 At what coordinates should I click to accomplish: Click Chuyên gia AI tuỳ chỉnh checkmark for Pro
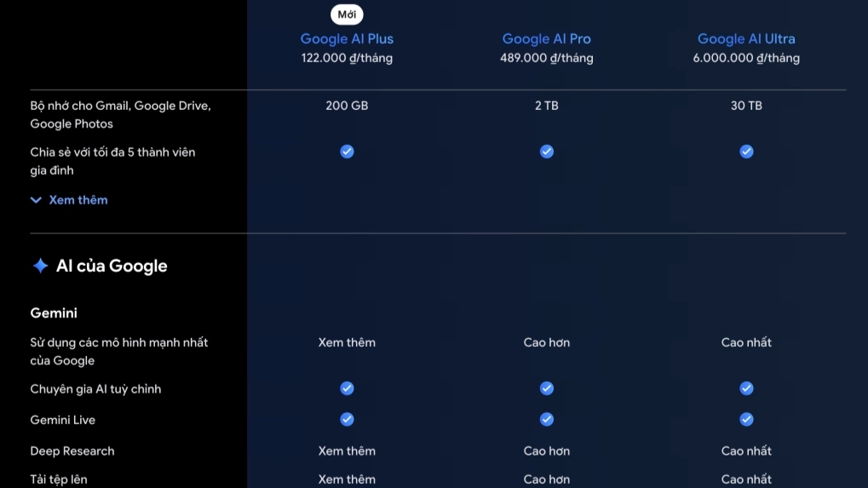pyautogui.click(x=547, y=388)
